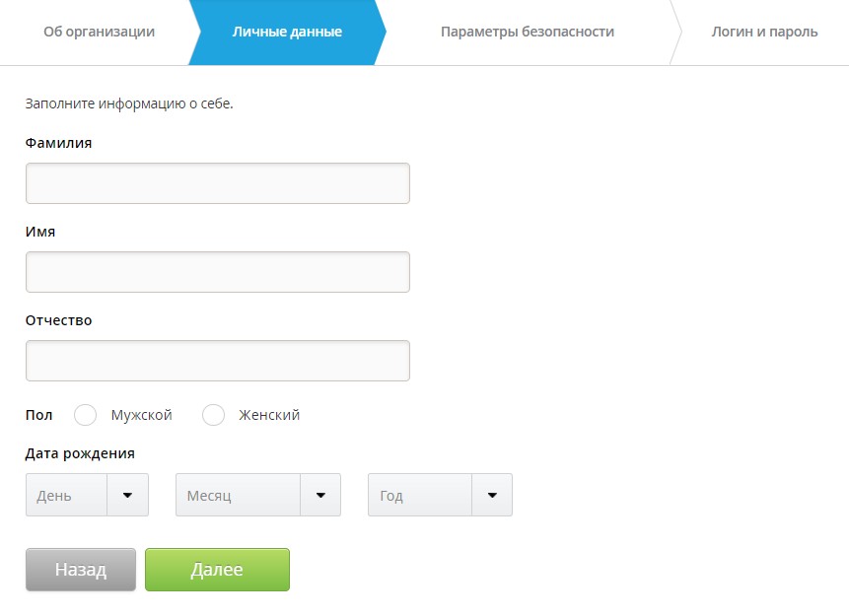Switch to the Логин и пароль step
849x616 pixels.
(764, 32)
